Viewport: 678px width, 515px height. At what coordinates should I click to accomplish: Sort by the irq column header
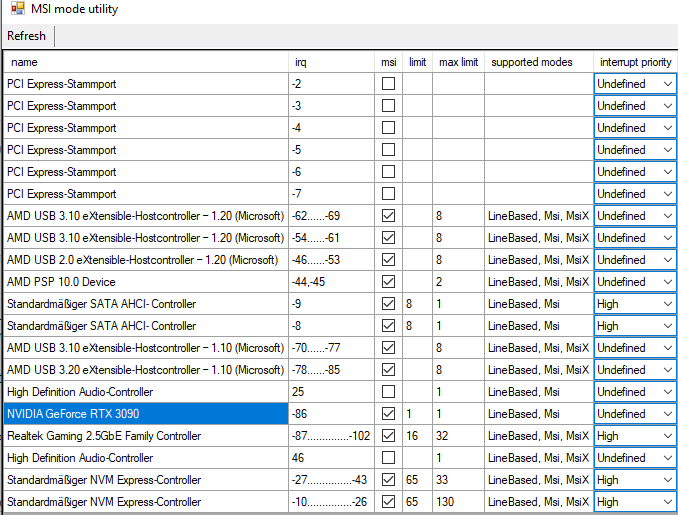pyautogui.click(x=331, y=62)
